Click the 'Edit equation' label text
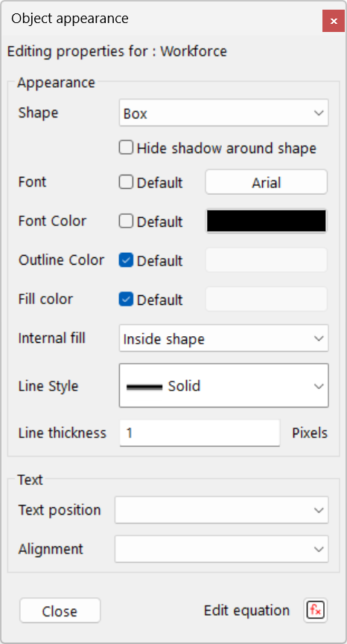Viewport: 347px width, 644px height. tap(246, 611)
